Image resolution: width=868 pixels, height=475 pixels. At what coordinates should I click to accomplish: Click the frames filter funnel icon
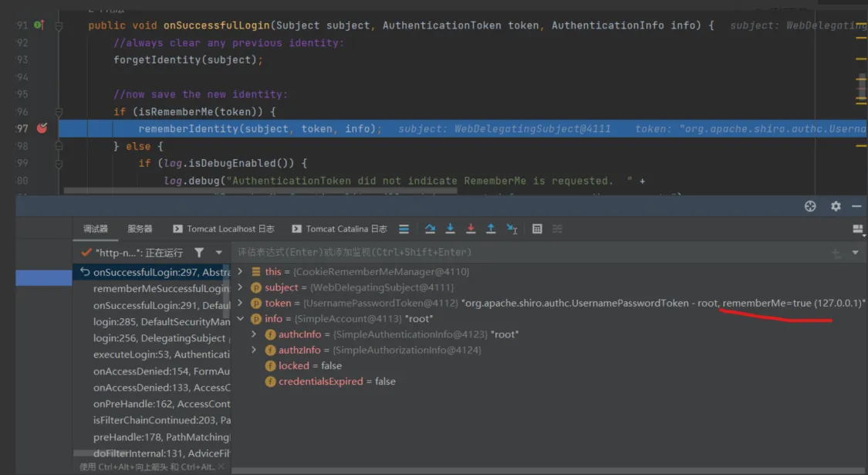[x=199, y=253]
